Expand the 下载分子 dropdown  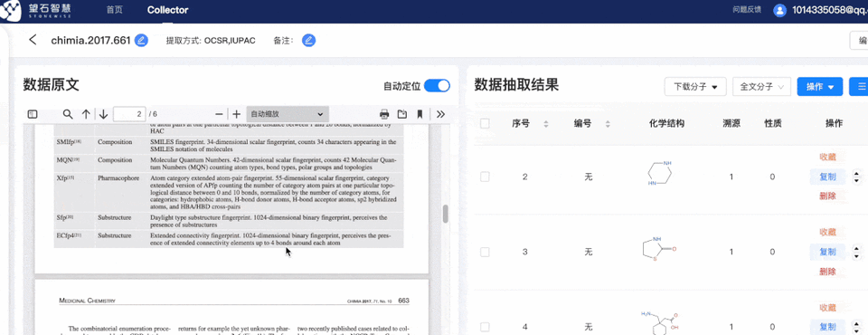(695, 87)
